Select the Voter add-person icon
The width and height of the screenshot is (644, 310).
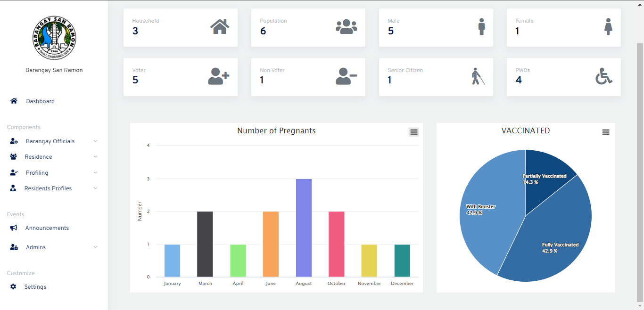tap(218, 76)
